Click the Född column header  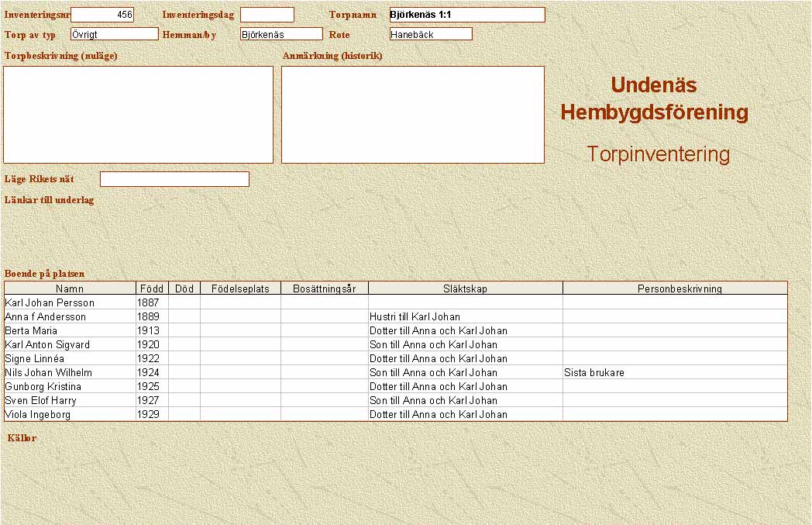tap(152, 288)
